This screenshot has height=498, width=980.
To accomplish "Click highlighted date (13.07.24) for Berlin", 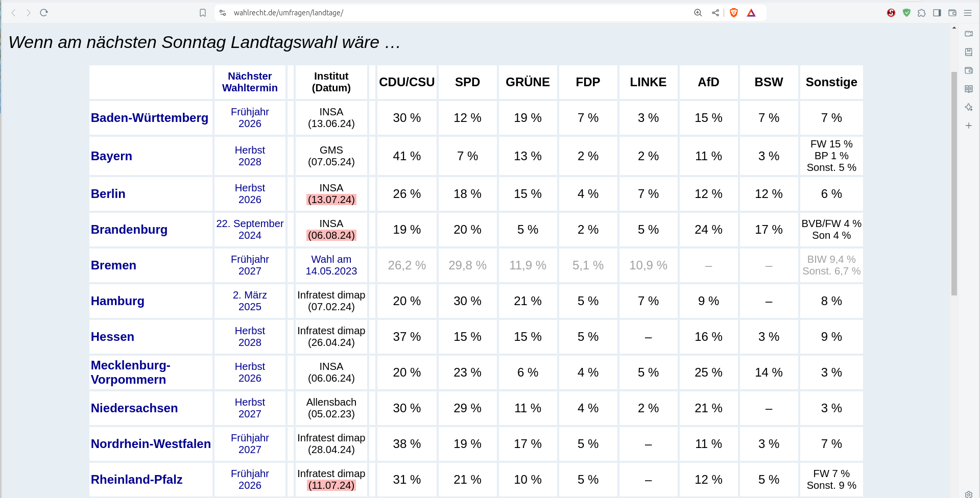I will point(331,200).
